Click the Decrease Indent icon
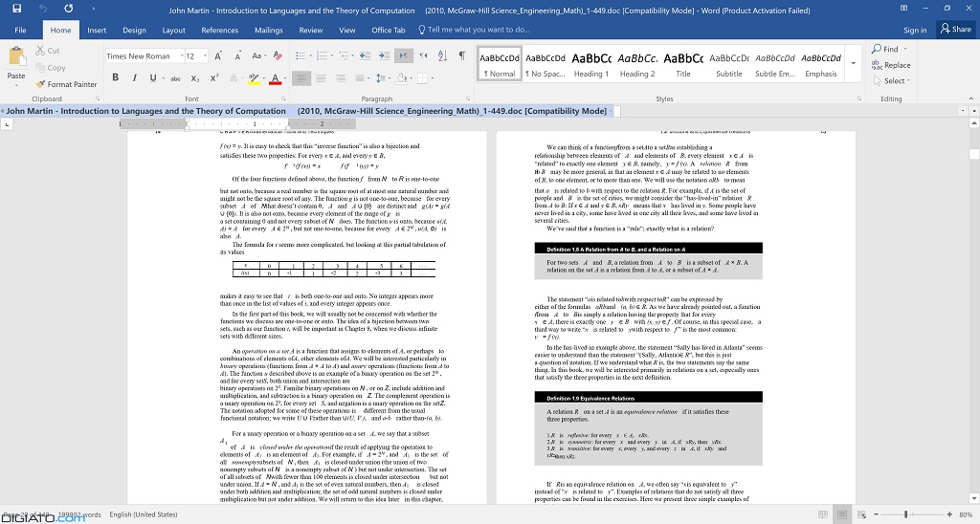Image resolution: width=980 pixels, height=524 pixels. coord(365,56)
